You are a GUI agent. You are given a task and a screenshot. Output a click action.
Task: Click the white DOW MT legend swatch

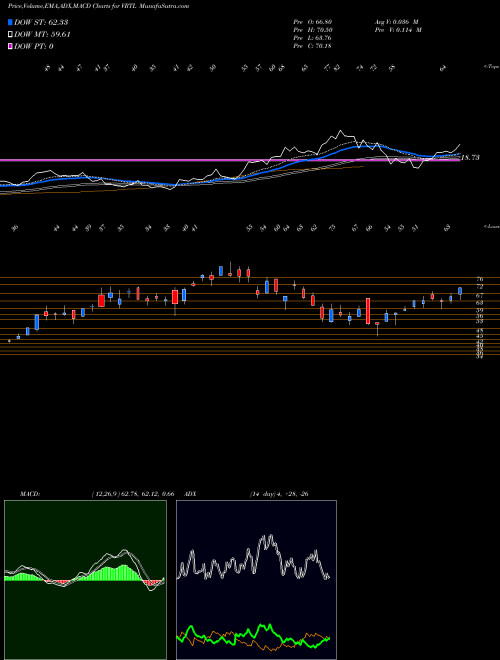(11, 35)
